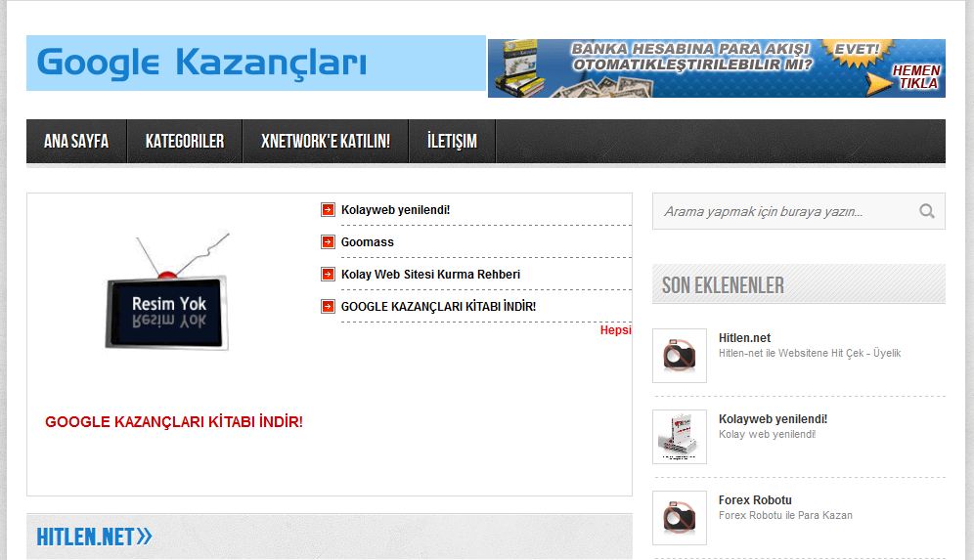Click 'Kolay web yenilendi!' description text
Image resolution: width=974 pixels, height=560 pixels.
point(767,435)
